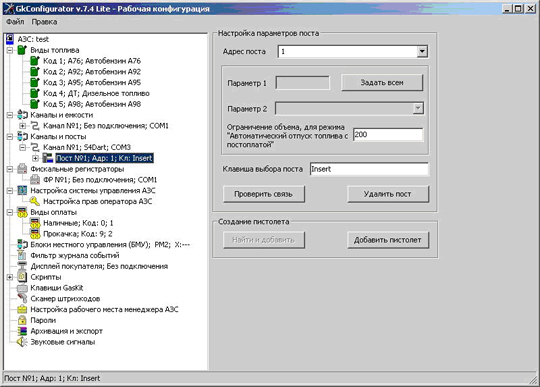Click the GkConfigurator title bar app icon

pyautogui.click(x=9, y=9)
